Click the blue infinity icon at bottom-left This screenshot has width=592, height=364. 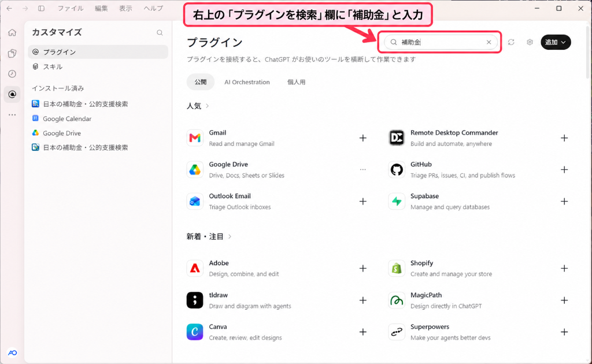tap(13, 352)
